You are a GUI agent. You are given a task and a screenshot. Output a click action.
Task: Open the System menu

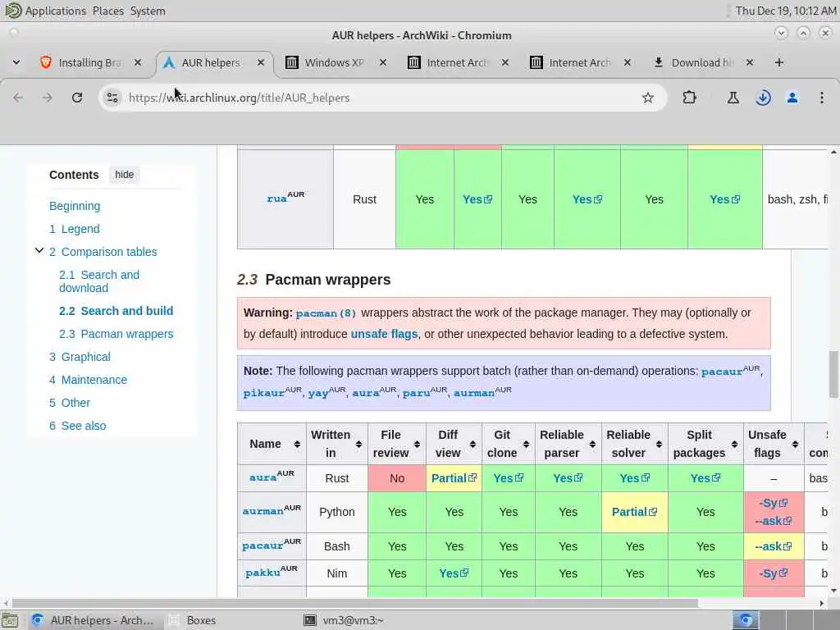[x=148, y=11]
